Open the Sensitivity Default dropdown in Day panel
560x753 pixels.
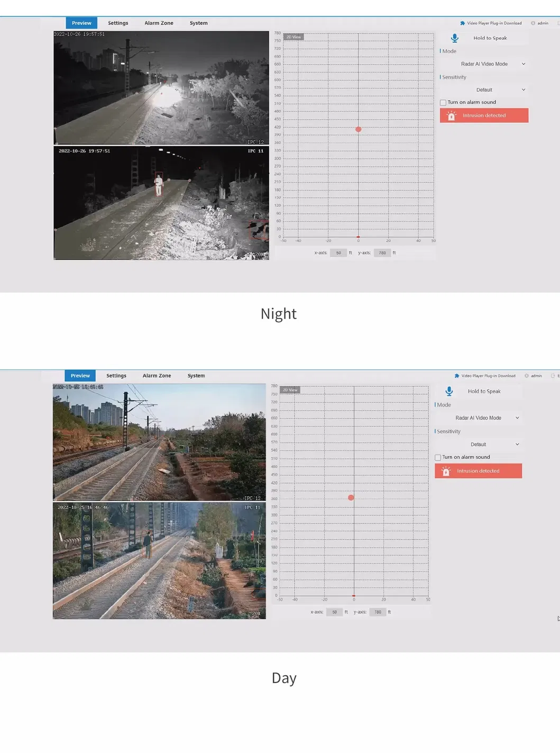click(478, 444)
